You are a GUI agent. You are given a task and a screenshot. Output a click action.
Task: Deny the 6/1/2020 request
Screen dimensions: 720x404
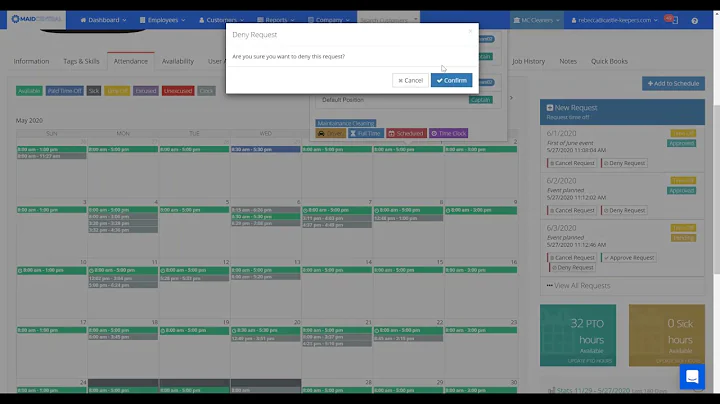(x=624, y=163)
